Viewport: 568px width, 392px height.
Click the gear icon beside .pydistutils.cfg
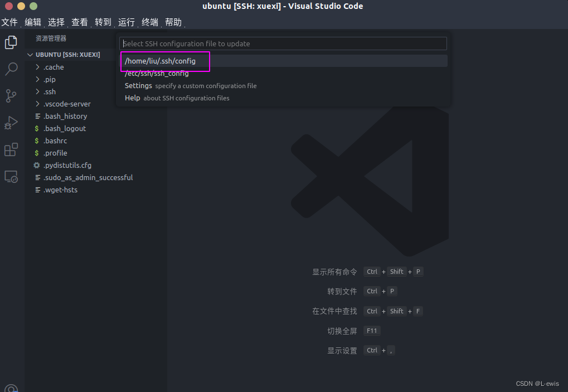click(x=37, y=165)
